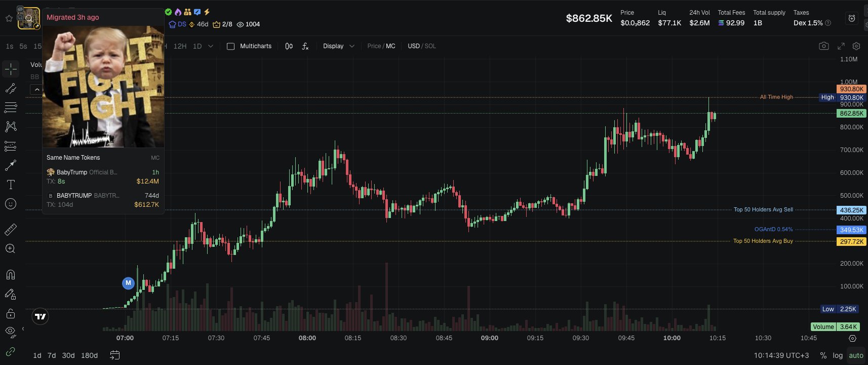Click the migration M marker on chart
The height and width of the screenshot is (365, 868).
128,283
